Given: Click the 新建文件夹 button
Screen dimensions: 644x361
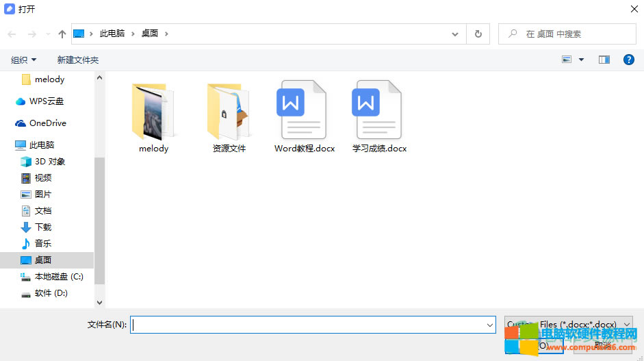Looking at the screenshot, I should (x=77, y=60).
